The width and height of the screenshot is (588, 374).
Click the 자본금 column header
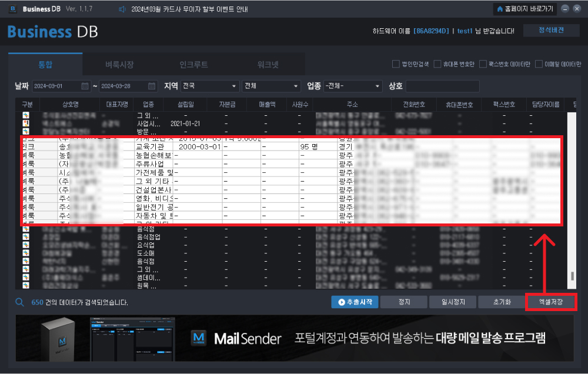pos(227,104)
